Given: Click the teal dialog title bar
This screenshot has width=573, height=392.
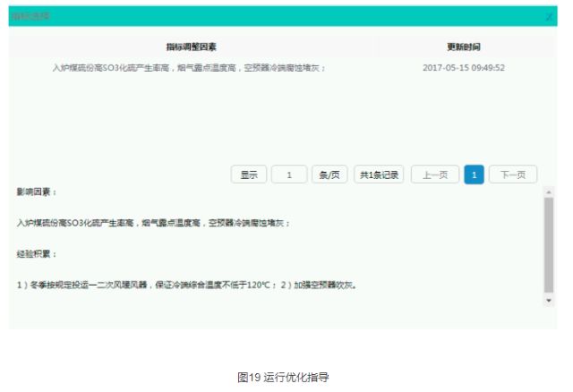Looking at the screenshot, I should click(x=269, y=16).
